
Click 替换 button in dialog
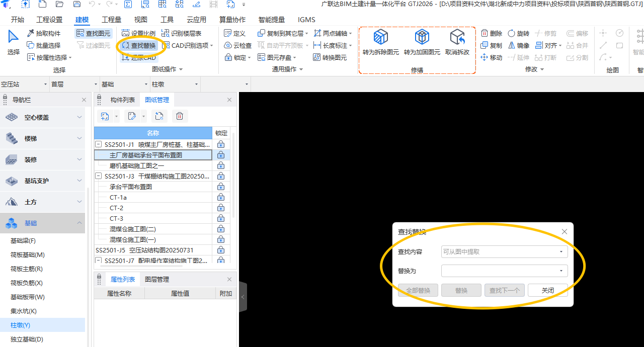(x=461, y=290)
